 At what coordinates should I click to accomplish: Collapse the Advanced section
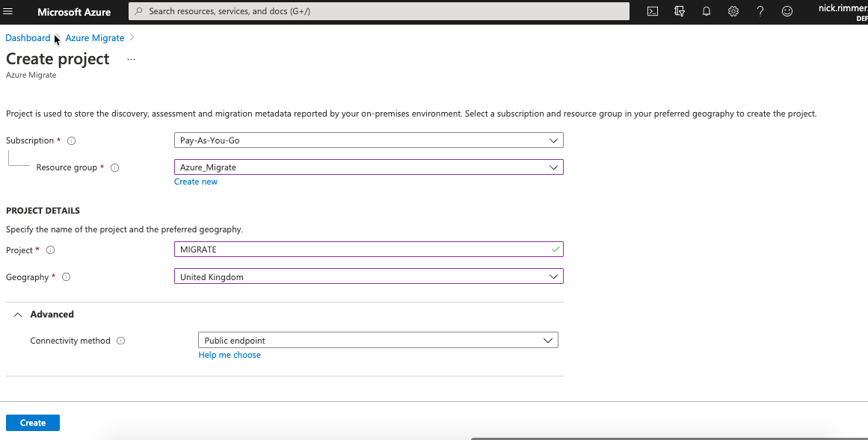pos(43,314)
